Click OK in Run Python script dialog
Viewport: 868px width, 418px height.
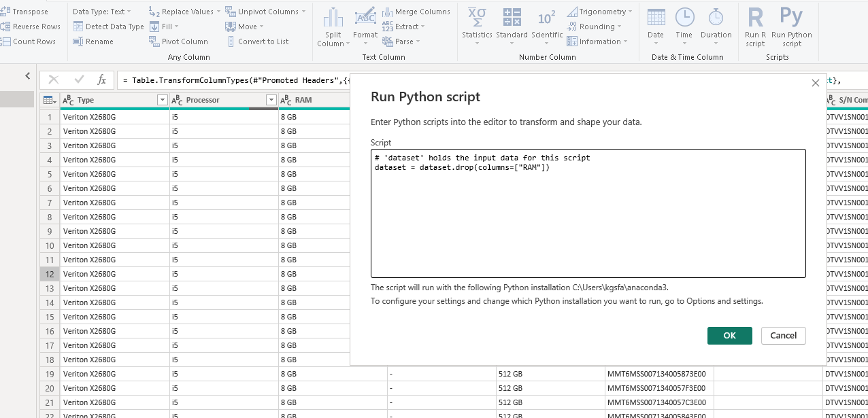(730, 335)
